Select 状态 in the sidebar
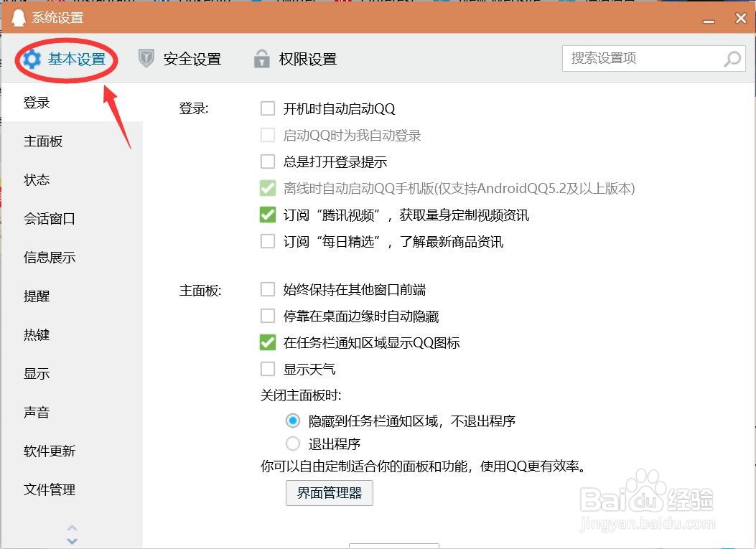Image resolution: width=756 pixels, height=549 pixels. [73, 180]
